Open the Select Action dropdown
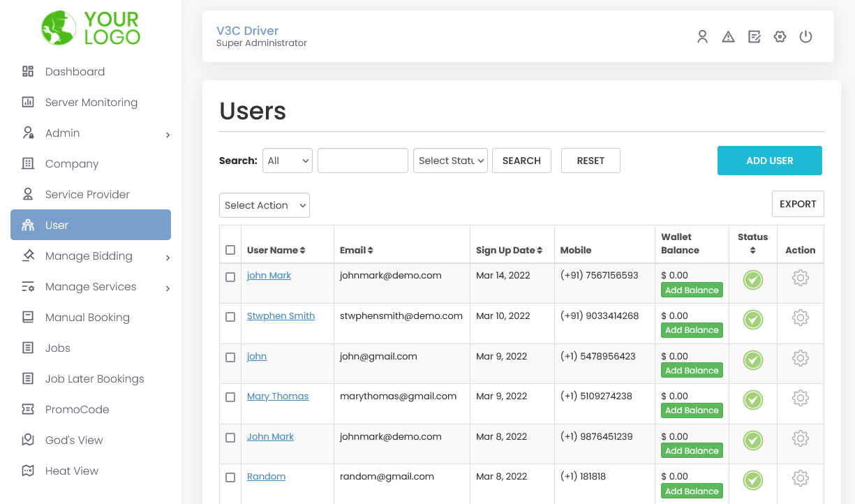Screen dimensions: 855x504 pos(264,205)
